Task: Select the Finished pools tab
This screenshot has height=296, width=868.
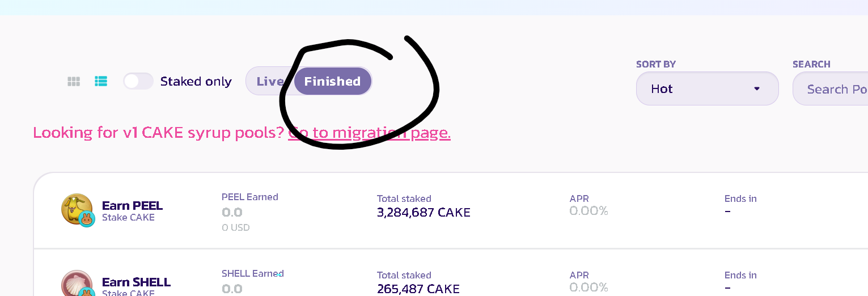Action: (332, 82)
